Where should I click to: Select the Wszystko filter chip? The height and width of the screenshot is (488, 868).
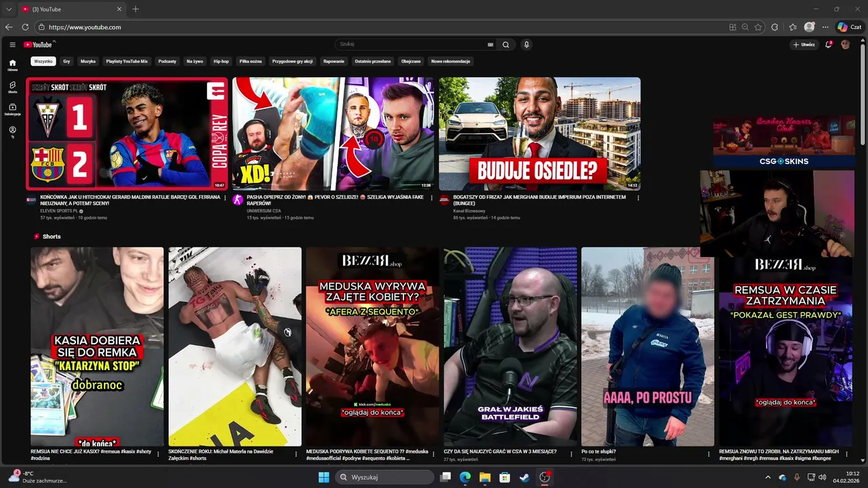click(43, 61)
